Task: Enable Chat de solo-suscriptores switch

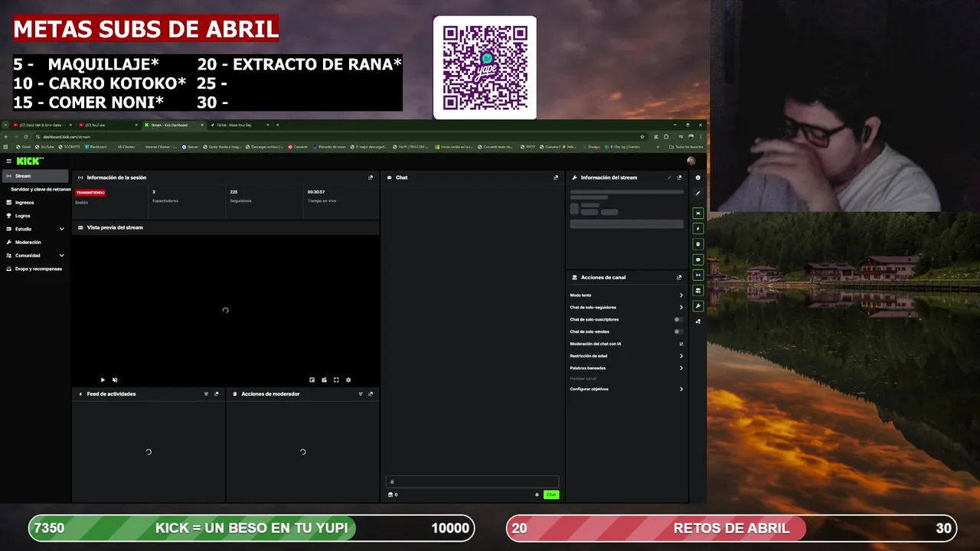Action: tap(678, 319)
